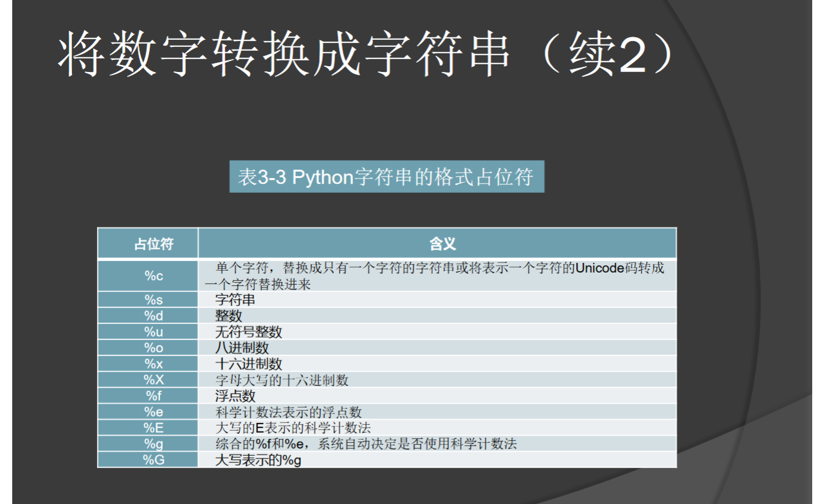
Task: Select the caption 表3-3 Python字符串的格式占位符
Action: point(386,177)
